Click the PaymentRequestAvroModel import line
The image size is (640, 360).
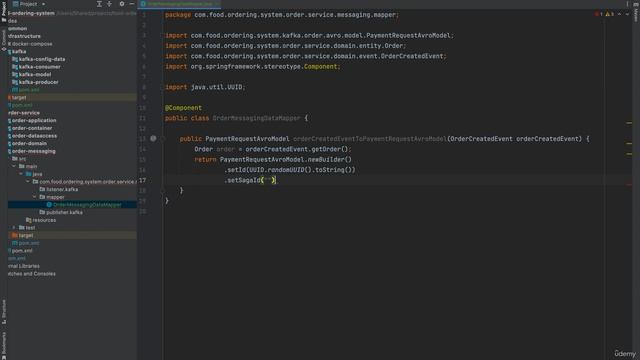click(309, 36)
